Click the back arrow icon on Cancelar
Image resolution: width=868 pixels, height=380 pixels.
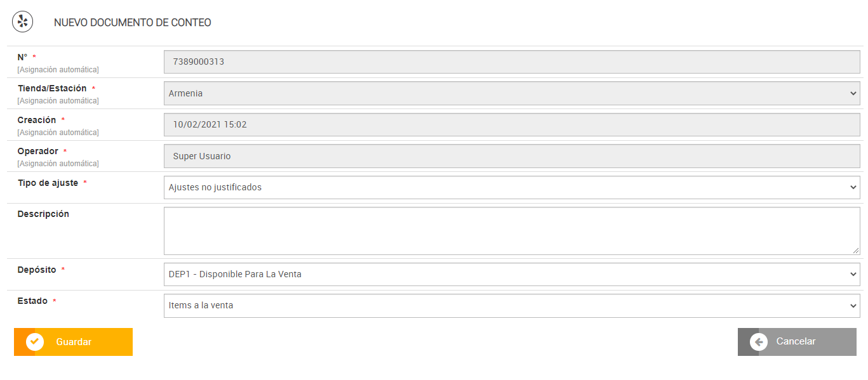coord(758,342)
